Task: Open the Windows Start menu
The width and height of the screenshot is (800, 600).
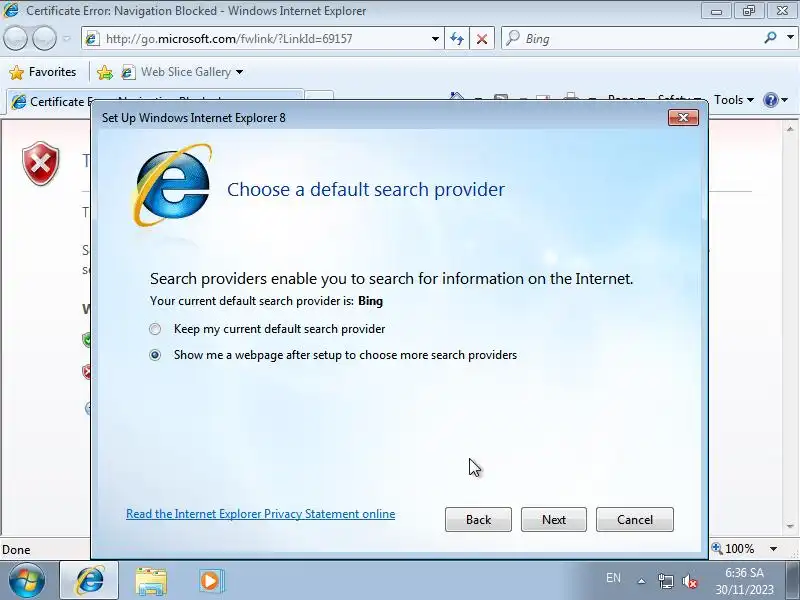Action: (27, 580)
